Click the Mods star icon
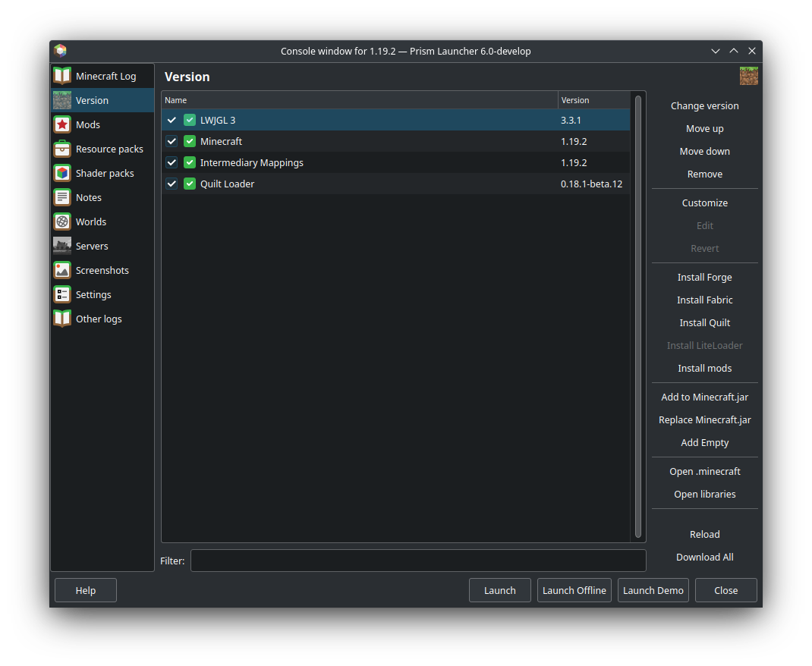812x666 pixels. click(x=62, y=124)
